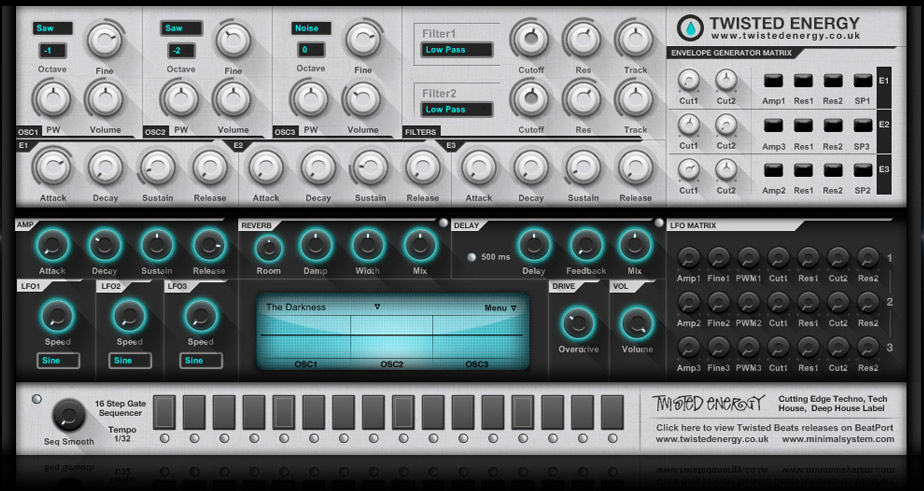Screen dimensions: 924x491
Task: Click the Delay Mix knob
Action: 635,245
